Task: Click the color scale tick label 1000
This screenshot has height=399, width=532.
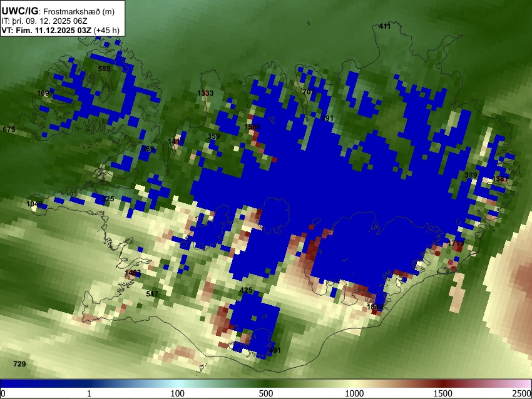Action: (354, 393)
